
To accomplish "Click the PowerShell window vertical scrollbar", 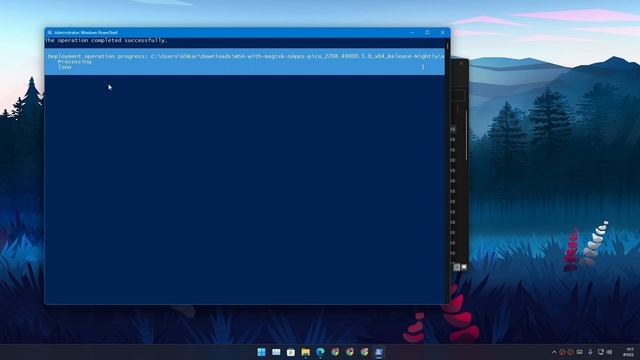I will (x=447, y=171).
